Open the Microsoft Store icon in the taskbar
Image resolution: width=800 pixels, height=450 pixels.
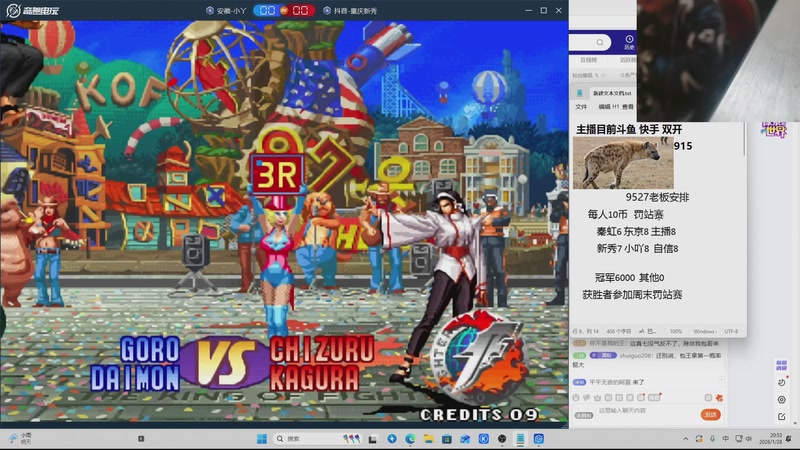447,439
